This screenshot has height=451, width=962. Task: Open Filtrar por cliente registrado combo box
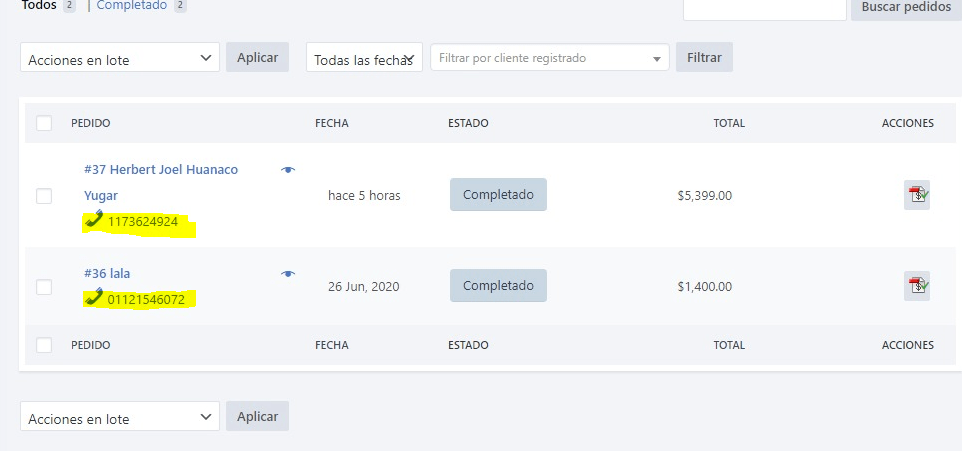pos(550,57)
